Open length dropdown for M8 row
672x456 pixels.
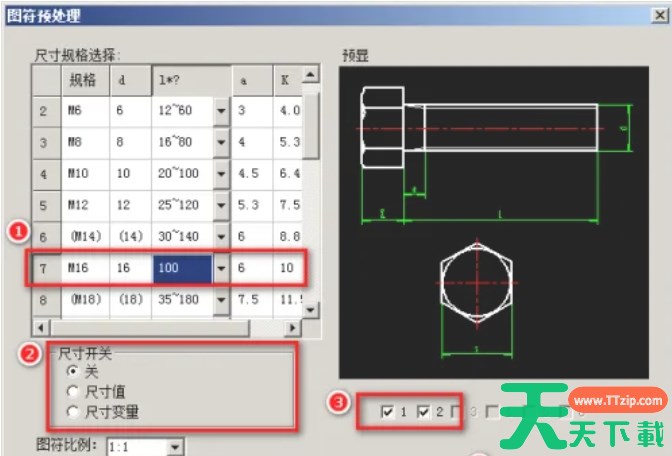[221, 142]
